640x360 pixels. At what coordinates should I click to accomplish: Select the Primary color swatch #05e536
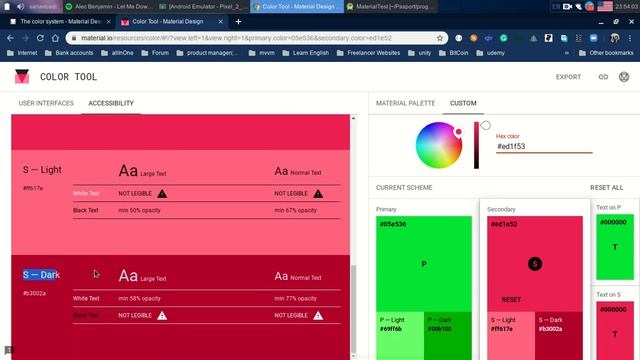click(x=424, y=264)
